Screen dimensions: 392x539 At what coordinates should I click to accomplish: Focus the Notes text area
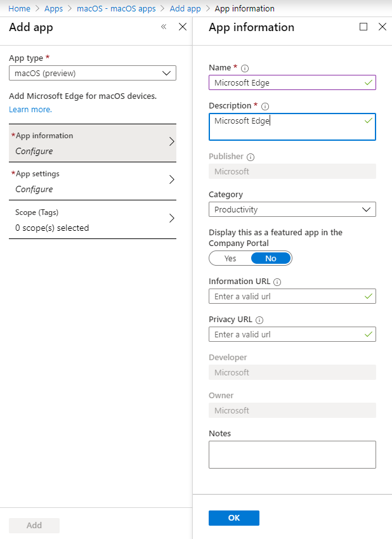(292, 455)
